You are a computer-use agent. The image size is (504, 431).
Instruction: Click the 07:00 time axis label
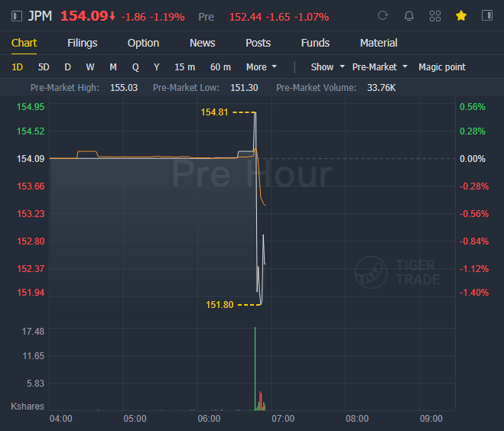click(283, 419)
